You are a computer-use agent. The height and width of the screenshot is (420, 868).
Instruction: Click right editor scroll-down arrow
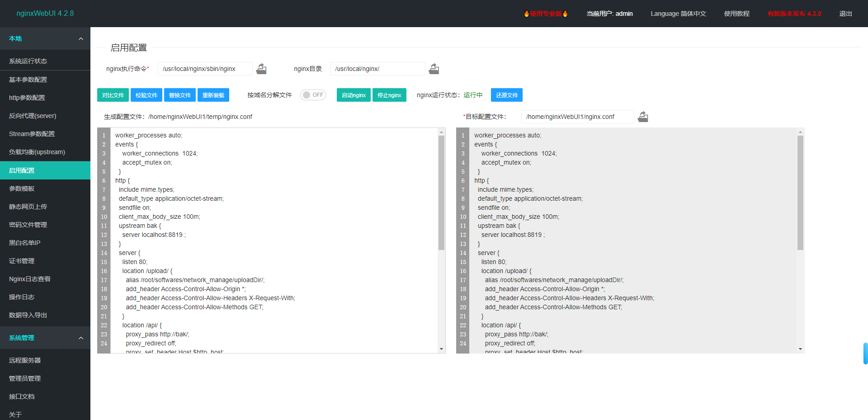pos(800,349)
